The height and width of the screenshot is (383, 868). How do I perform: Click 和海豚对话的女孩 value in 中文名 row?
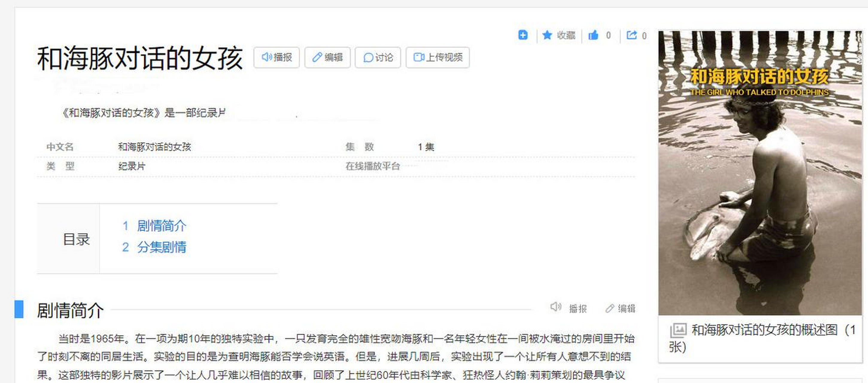pyautogui.click(x=155, y=147)
